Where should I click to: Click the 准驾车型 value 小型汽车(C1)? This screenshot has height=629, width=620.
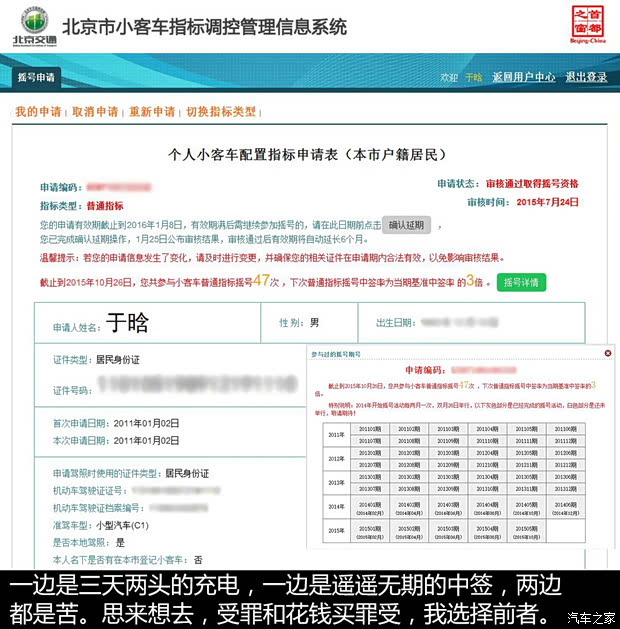[x=122, y=525]
